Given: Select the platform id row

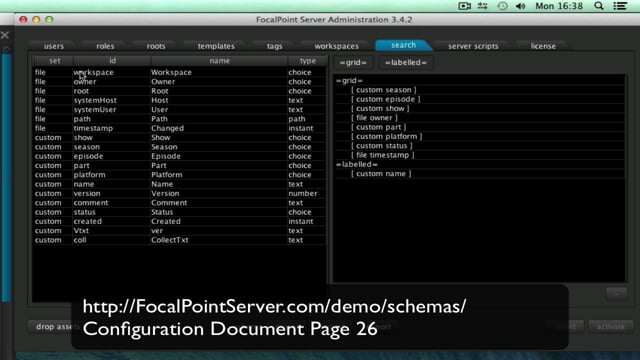Looking at the screenshot, I should [180, 175].
